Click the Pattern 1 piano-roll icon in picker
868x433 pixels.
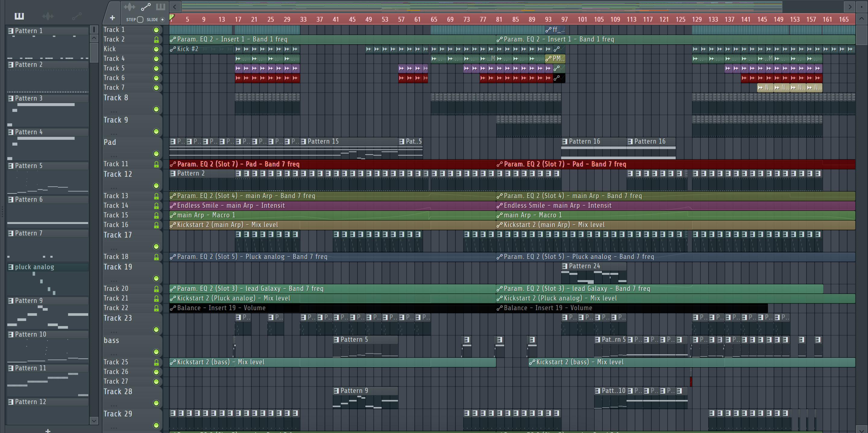11,31
